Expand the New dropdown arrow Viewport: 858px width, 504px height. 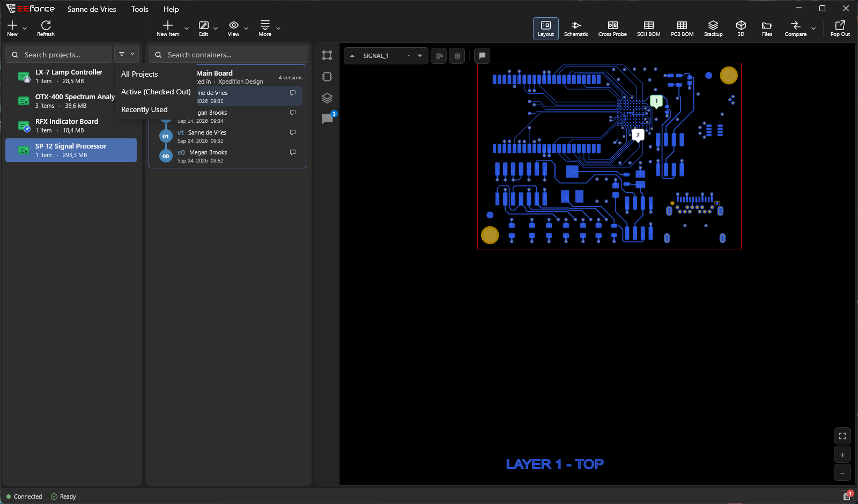(25, 28)
